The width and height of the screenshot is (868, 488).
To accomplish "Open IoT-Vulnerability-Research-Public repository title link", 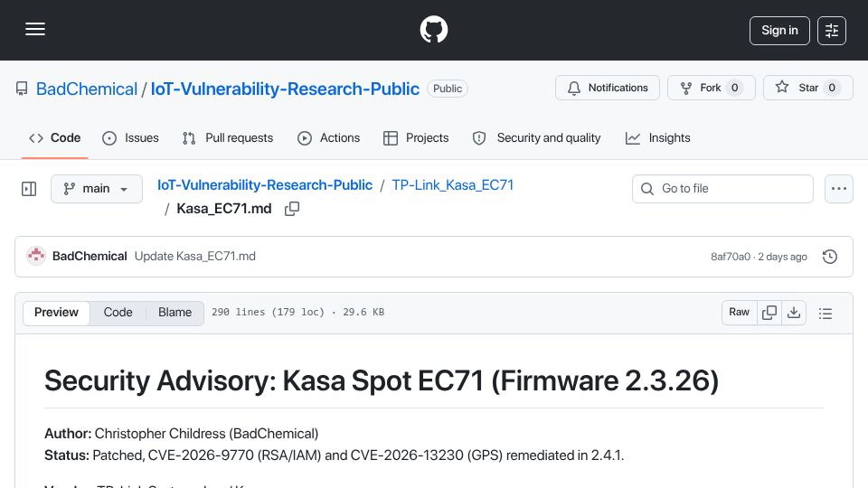I will click(285, 89).
